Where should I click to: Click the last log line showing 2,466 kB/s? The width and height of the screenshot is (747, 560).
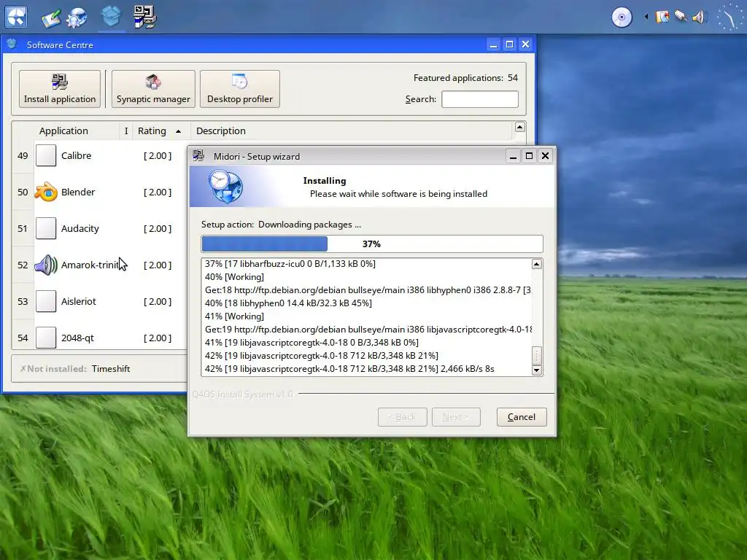click(x=349, y=369)
